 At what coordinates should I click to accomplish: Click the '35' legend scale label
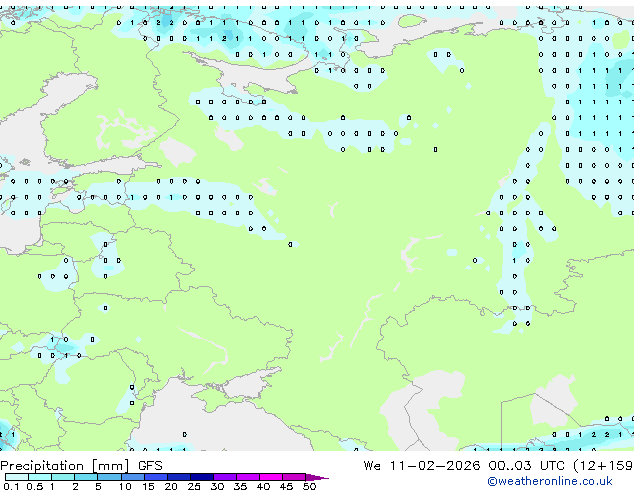tap(240, 486)
